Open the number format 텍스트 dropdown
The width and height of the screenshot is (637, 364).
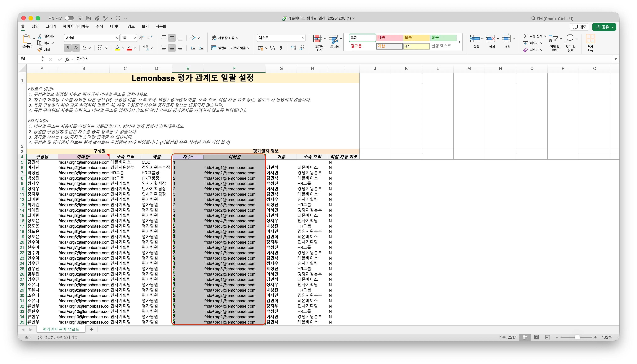303,38
